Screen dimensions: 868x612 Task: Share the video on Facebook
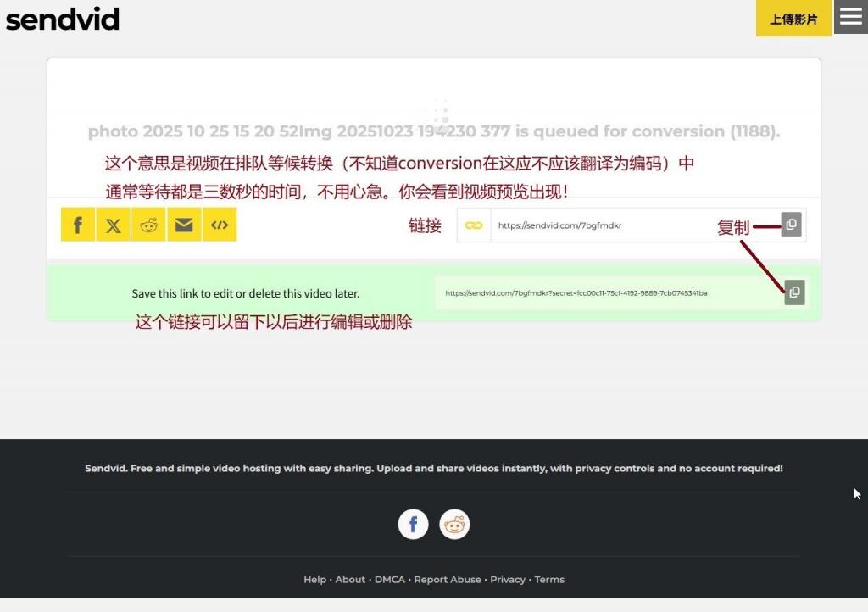pos(78,225)
